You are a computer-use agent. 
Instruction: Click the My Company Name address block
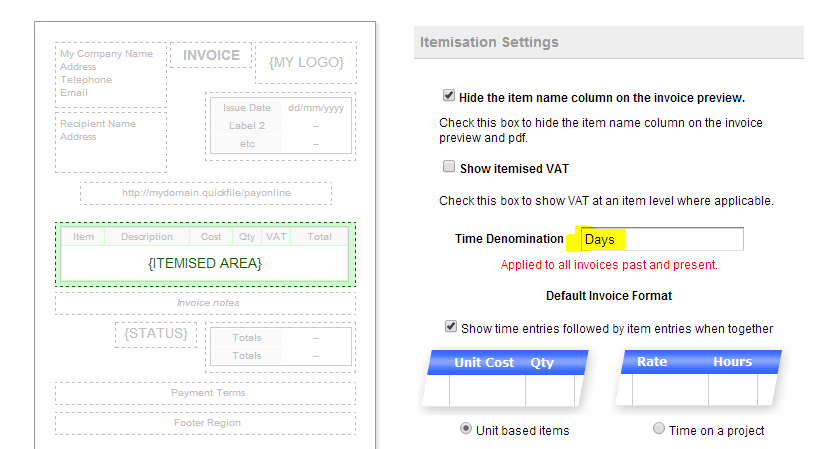click(110, 74)
